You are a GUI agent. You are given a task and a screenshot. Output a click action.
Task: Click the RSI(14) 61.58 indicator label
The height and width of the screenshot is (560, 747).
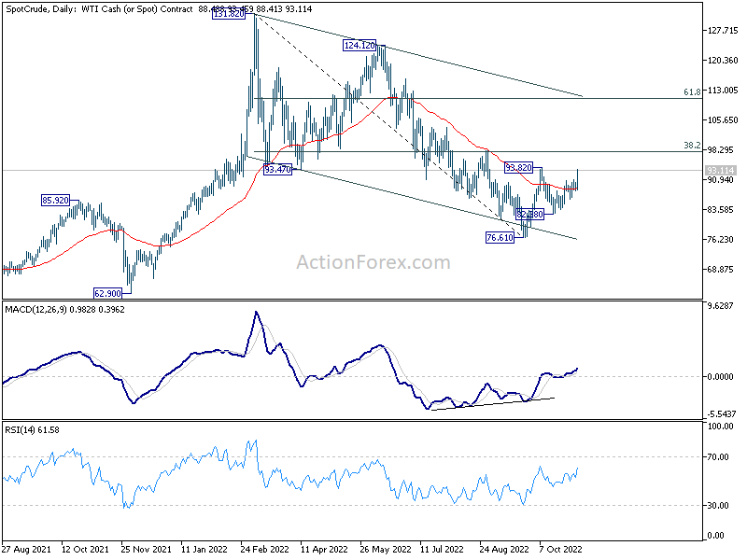32,430
